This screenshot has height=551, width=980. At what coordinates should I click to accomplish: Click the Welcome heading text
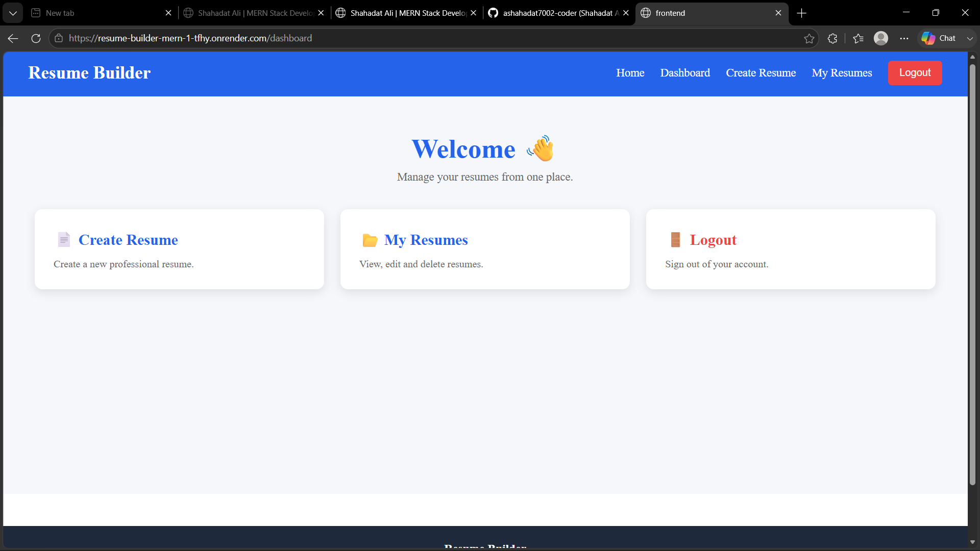[x=463, y=149]
